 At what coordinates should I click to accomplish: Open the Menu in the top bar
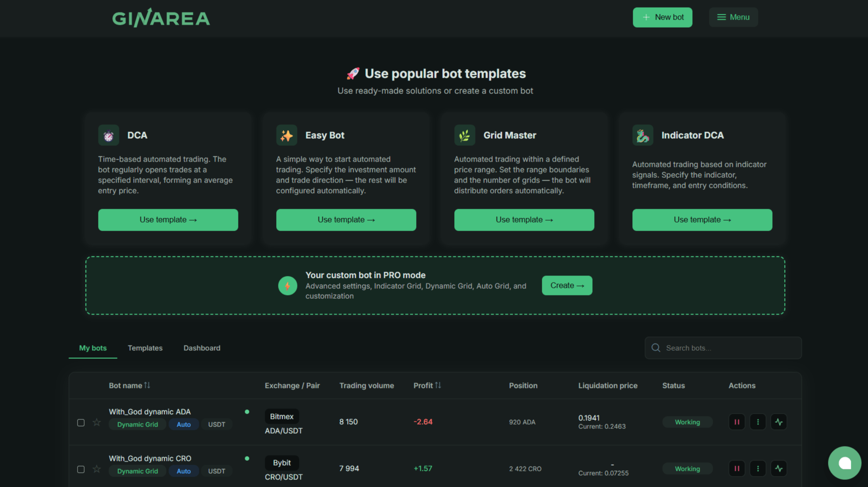tap(733, 17)
